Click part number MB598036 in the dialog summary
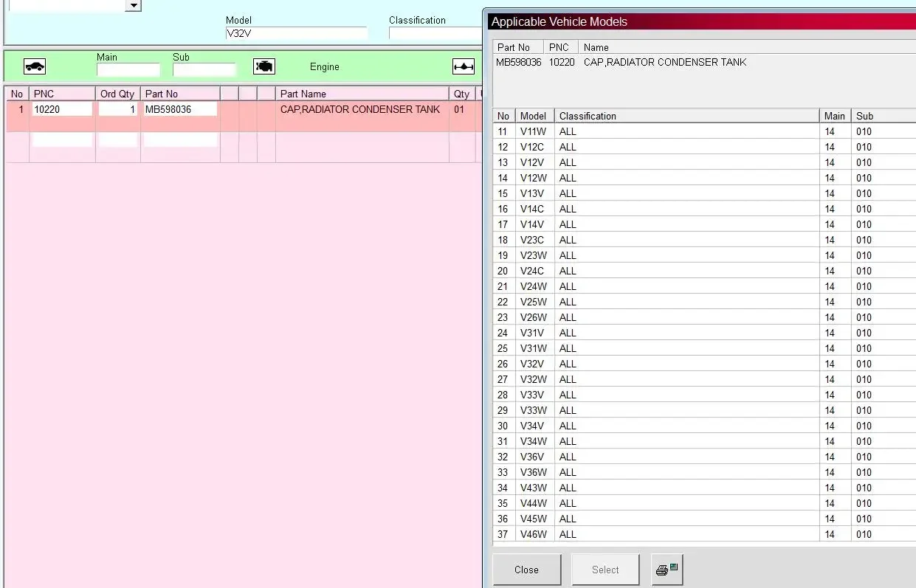Screen dimensions: 916x588 click(x=519, y=62)
